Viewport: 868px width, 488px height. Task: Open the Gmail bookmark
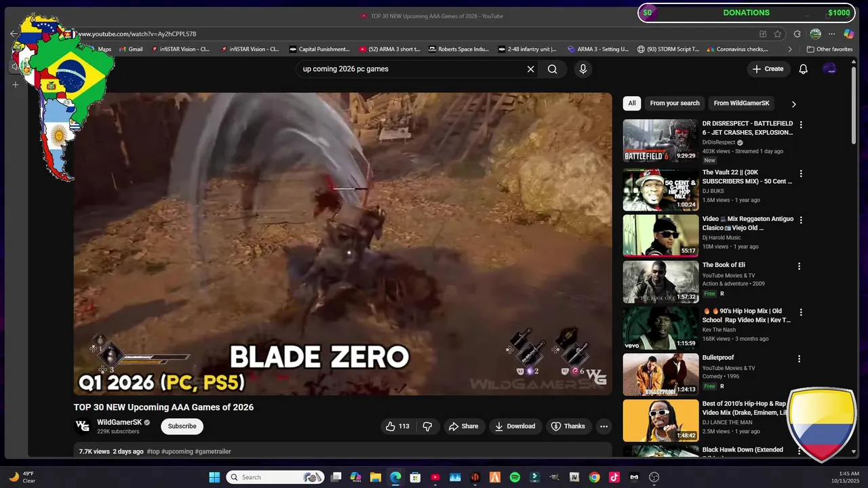pos(131,49)
